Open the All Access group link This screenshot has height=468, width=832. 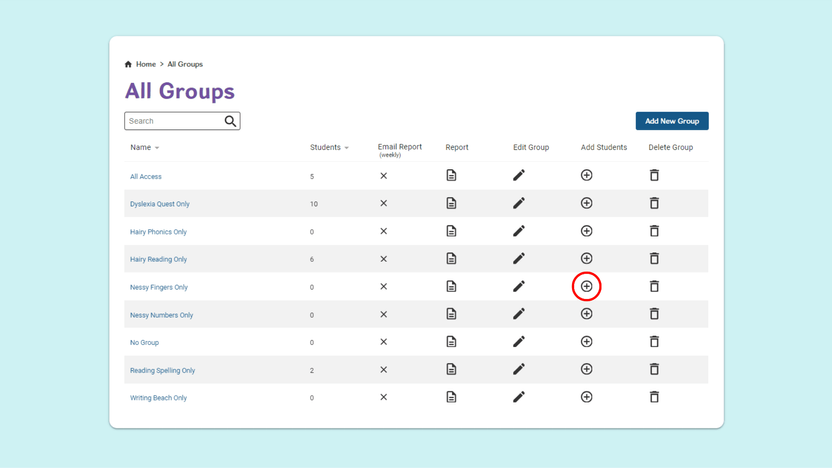pos(146,177)
